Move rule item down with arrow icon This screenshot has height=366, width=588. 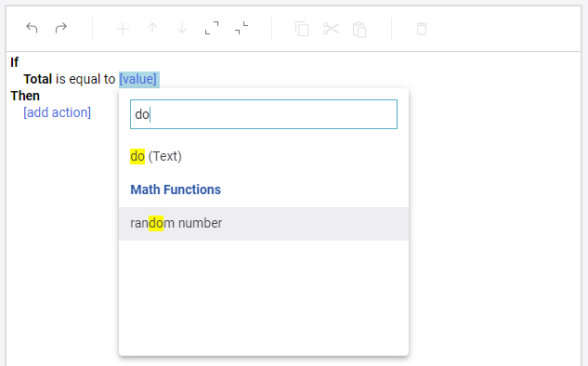[182, 29]
